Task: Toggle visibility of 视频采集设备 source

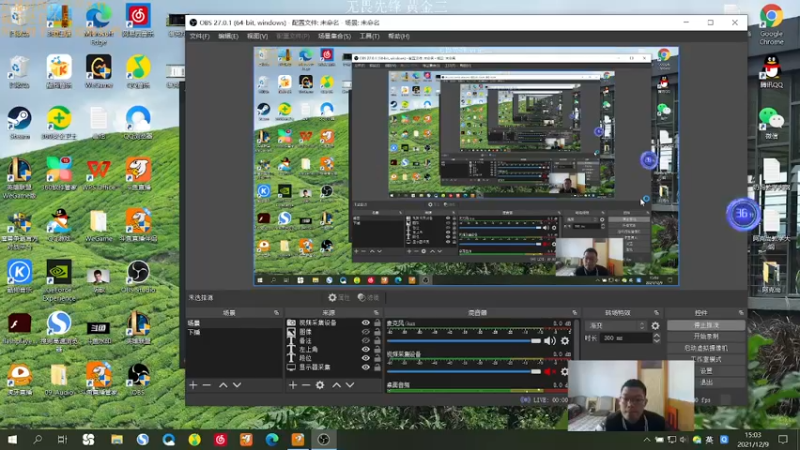Action: coord(366,322)
